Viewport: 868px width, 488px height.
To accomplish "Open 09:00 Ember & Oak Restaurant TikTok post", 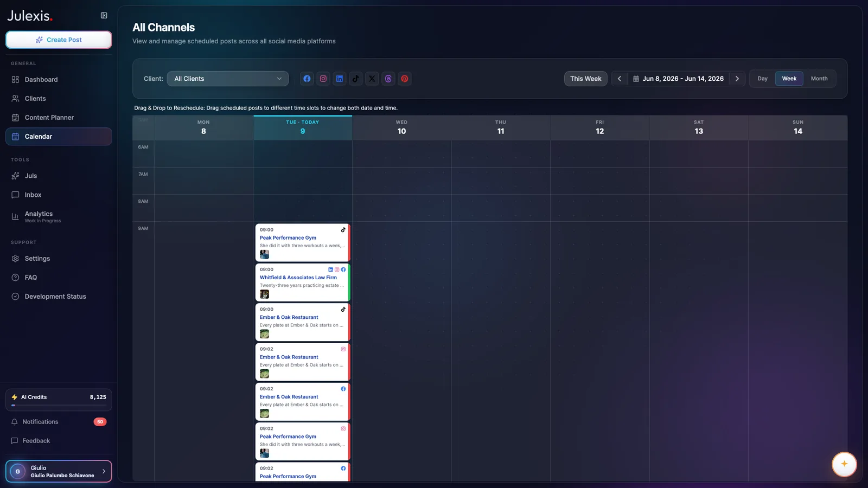I will pos(303,322).
